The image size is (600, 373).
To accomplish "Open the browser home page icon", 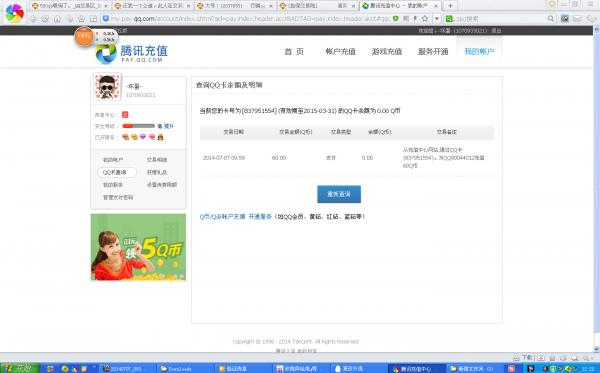I will (x=57, y=19).
